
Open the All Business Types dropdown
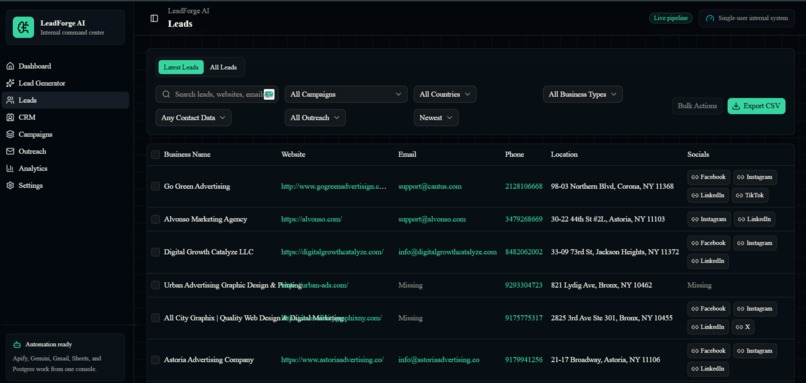point(582,95)
